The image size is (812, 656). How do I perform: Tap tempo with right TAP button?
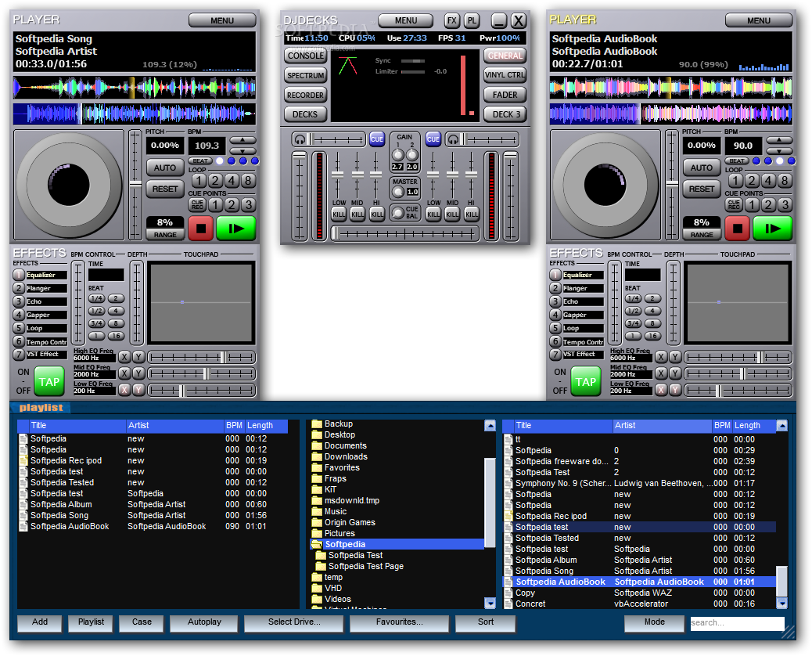586,382
